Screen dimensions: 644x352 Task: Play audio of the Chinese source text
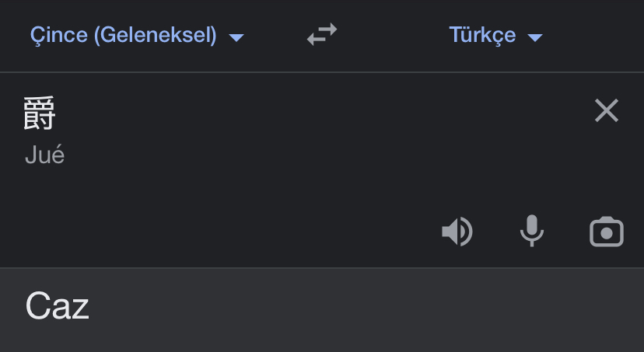pyautogui.click(x=457, y=232)
